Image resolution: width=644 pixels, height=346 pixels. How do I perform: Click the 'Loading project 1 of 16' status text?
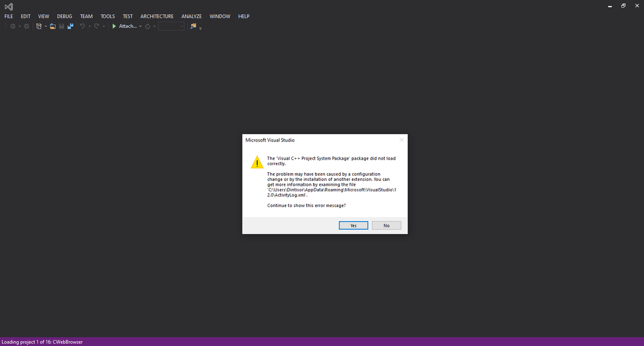coord(42,342)
